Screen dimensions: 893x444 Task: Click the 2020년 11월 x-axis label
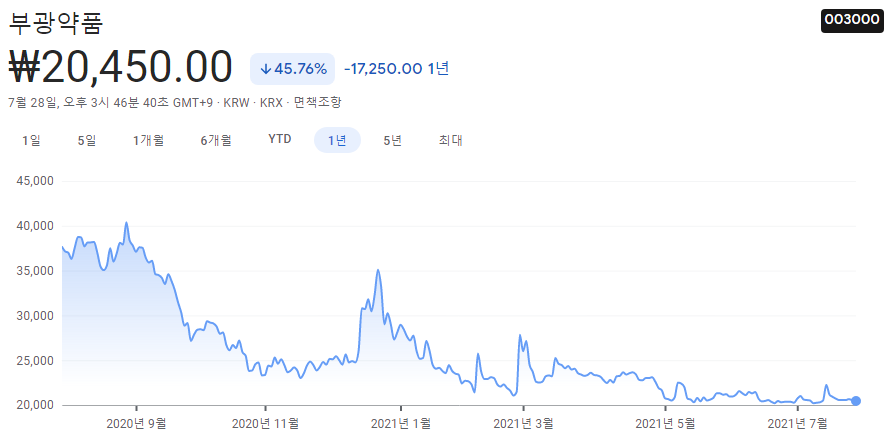265,423
